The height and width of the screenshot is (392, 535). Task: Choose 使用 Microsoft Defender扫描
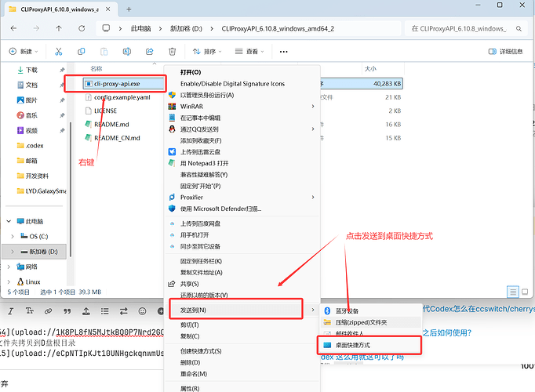pos(242,209)
